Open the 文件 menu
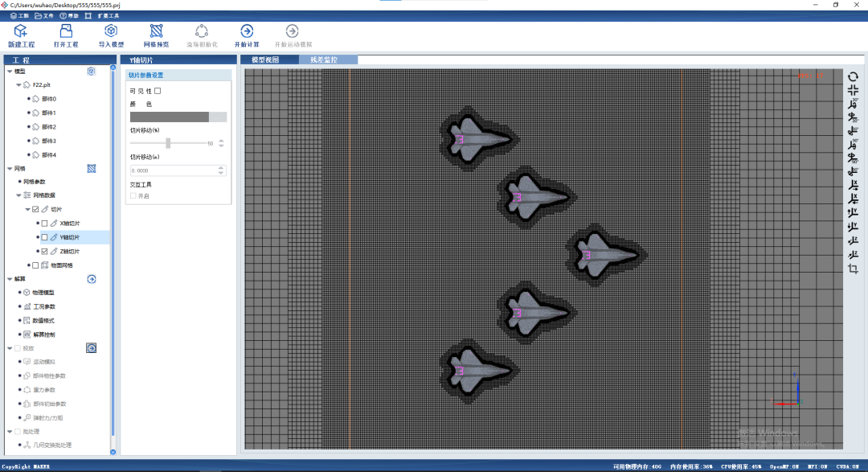The width and height of the screenshot is (868, 472). [x=44, y=16]
